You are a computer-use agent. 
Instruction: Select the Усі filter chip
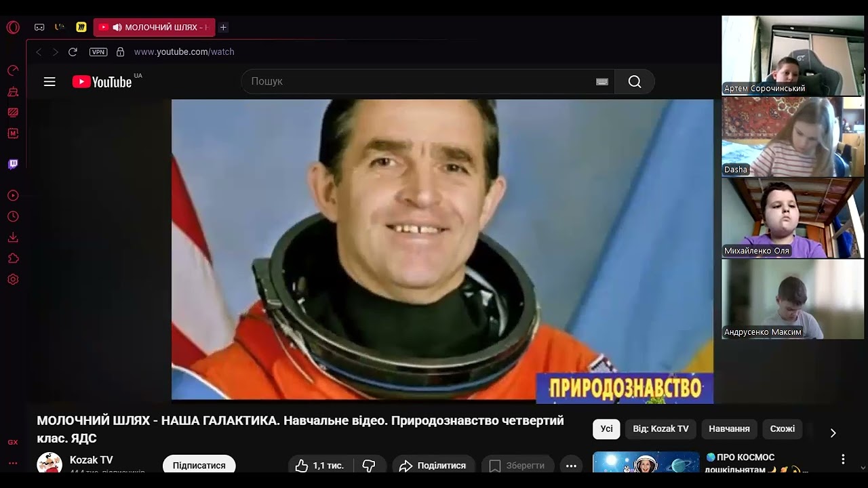coord(606,429)
